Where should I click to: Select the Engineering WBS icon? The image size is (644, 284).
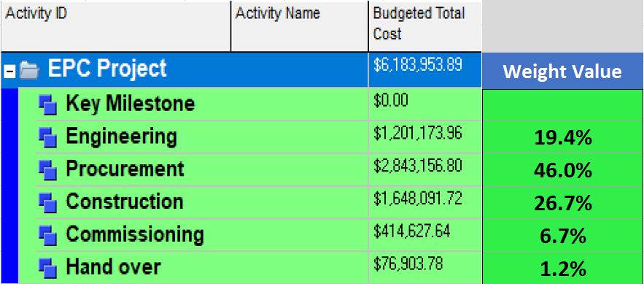(48, 137)
